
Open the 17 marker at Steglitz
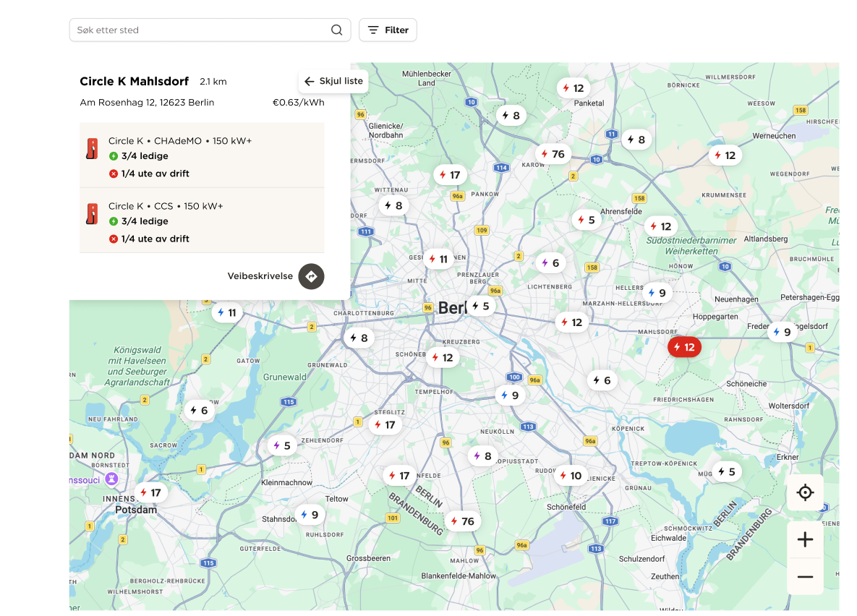tap(385, 424)
